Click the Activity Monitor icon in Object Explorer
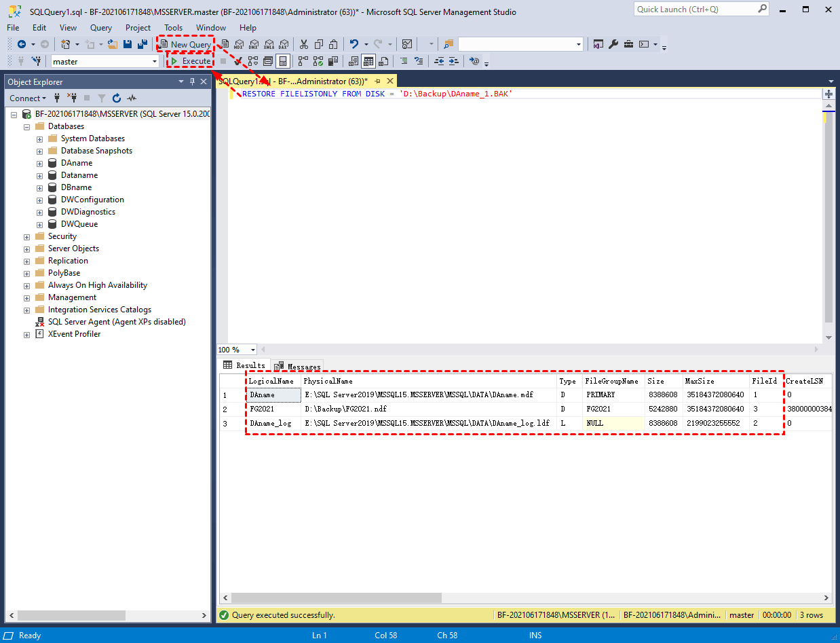The image size is (840, 643). [x=132, y=98]
